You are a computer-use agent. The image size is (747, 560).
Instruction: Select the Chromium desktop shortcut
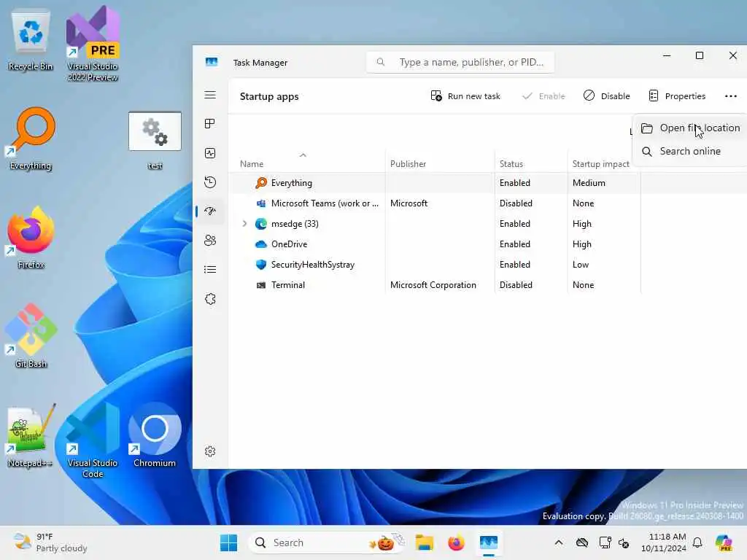click(155, 436)
